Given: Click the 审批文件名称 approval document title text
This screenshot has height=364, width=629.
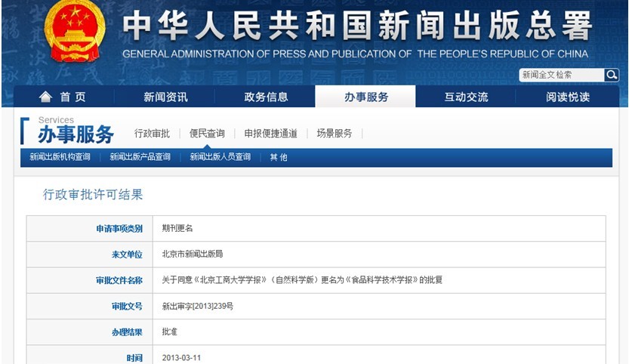Looking at the screenshot, I should (302, 280).
